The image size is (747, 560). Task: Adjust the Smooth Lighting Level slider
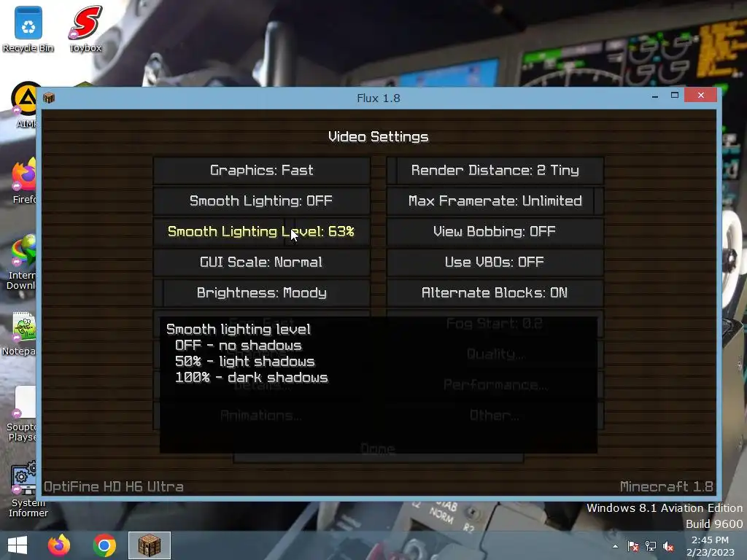tap(262, 231)
